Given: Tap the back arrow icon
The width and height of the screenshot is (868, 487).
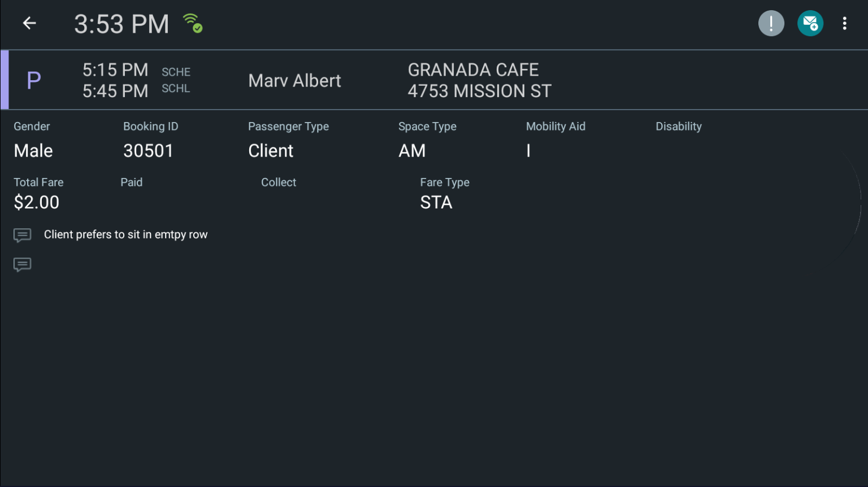Looking at the screenshot, I should pyautogui.click(x=29, y=23).
